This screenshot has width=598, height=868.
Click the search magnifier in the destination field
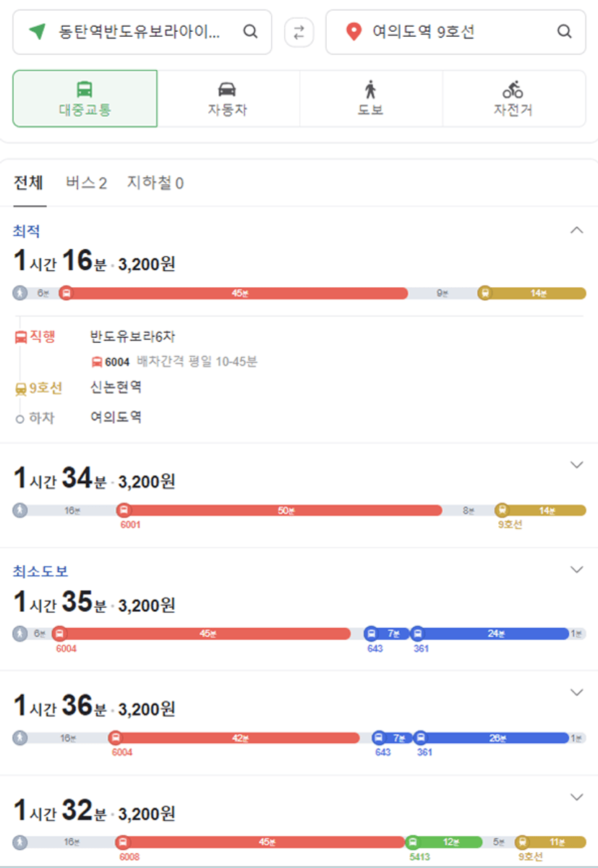pyautogui.click(x=564, y=32)
